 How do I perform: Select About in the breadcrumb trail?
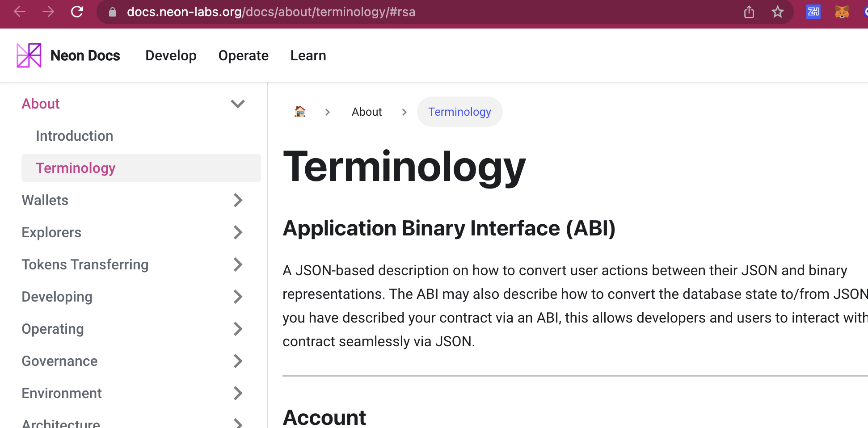(367, 112)
